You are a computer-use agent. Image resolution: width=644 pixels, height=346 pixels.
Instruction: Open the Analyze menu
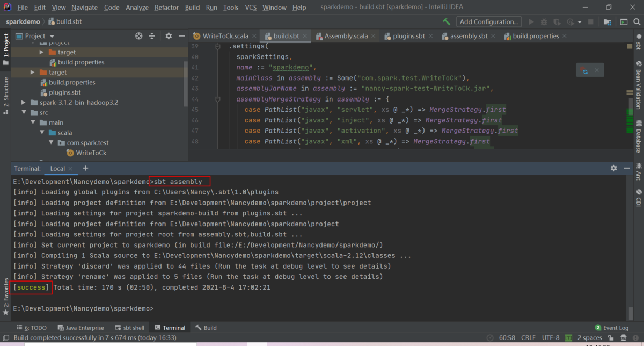pyautogui.click(x=137, y=8)
